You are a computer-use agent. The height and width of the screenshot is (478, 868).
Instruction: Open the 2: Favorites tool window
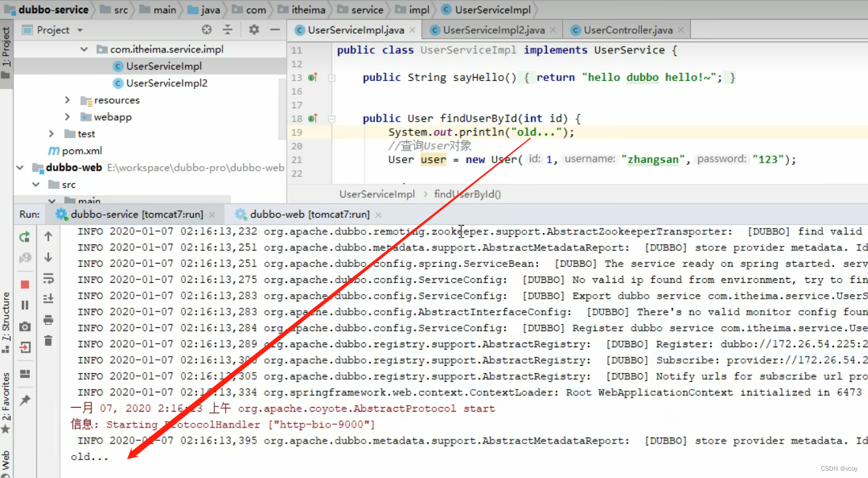[x=6, y=404]
